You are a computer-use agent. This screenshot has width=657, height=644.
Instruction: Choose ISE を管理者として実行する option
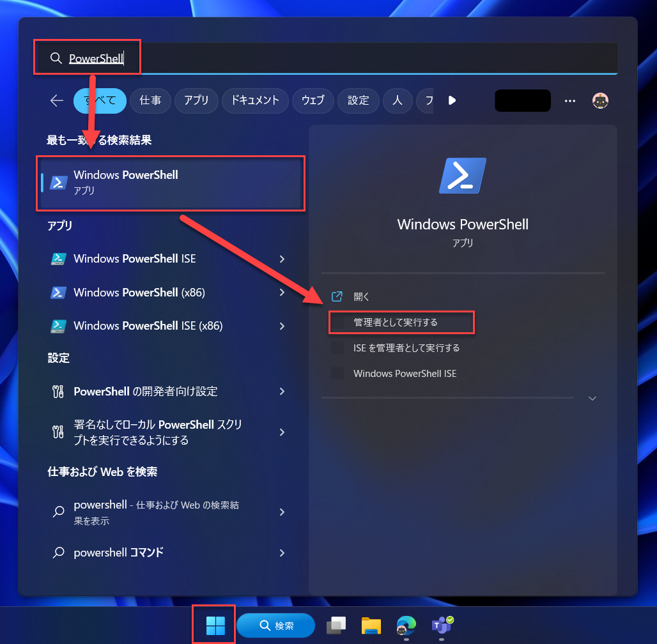(x=406, y=348)
